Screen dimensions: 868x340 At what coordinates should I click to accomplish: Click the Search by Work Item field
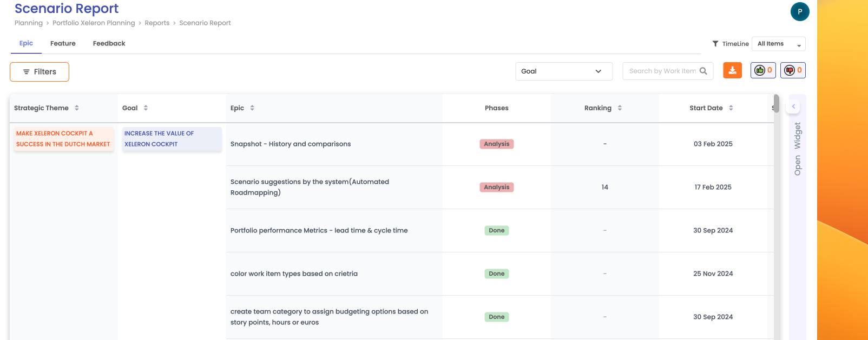[x=662, y=71]
